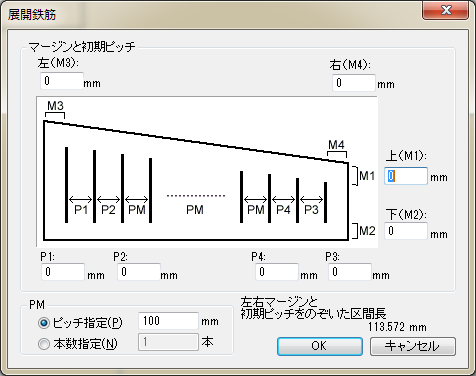Click the 右(M4): label
Image resolution: width=476 pixels, height=376 pixels.
(350, 65)
